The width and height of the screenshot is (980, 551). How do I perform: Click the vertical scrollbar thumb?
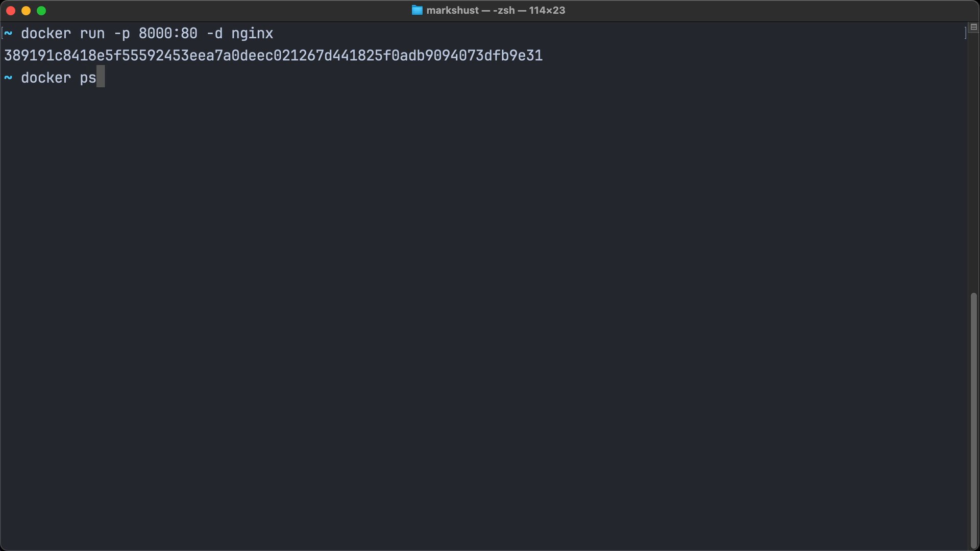pos(974,421)
